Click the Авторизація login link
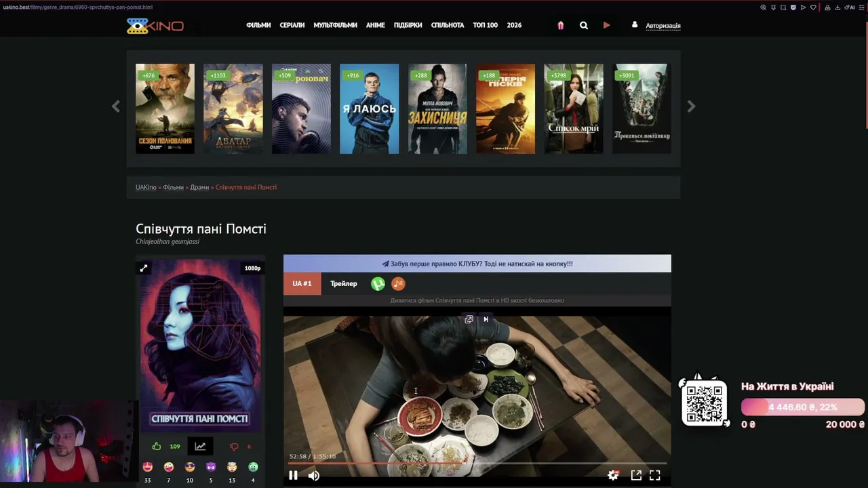This screenshot has width=868, height=488. point(663,26)
